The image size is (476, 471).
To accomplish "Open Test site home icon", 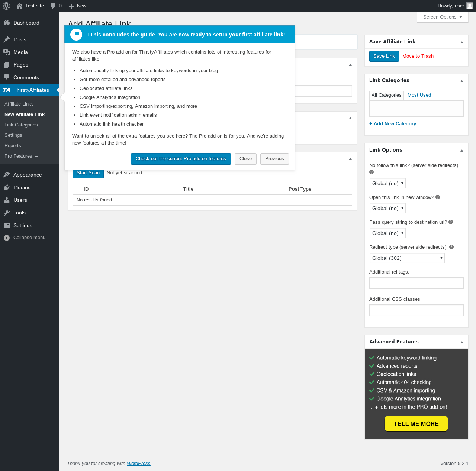I will tap(19, 6).
